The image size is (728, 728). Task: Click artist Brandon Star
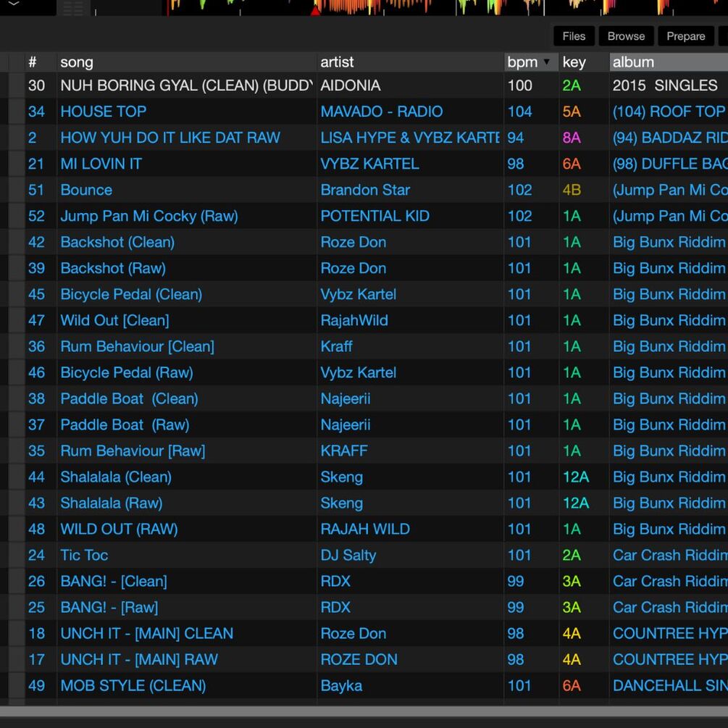(x=365, y=190)
